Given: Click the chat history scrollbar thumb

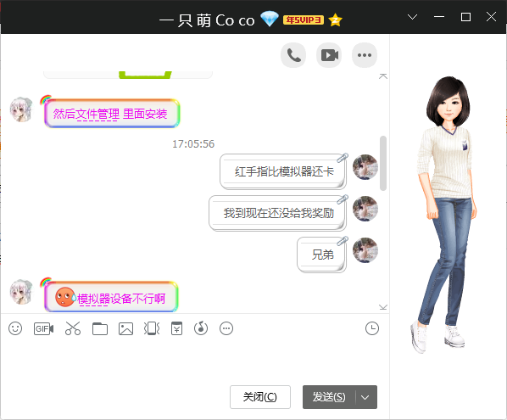Looking at the screenshot, I should (x=383, y=164).
